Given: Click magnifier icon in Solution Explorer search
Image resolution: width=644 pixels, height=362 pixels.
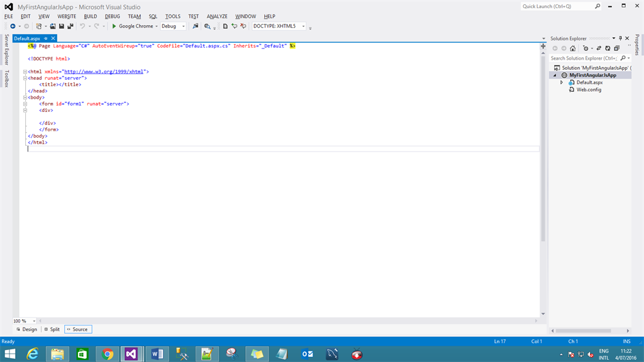Looking at the screenshot, I should (x=623, y=58).
